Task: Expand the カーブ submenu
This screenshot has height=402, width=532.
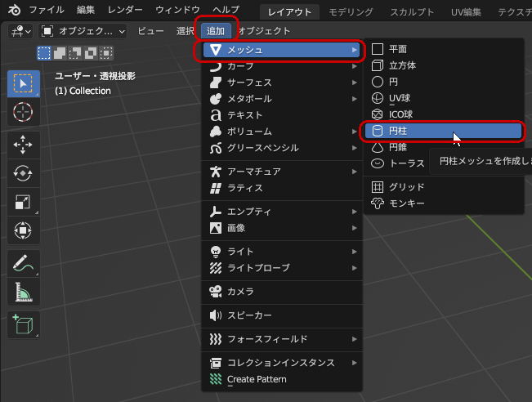Action: (x=281, y=66)
